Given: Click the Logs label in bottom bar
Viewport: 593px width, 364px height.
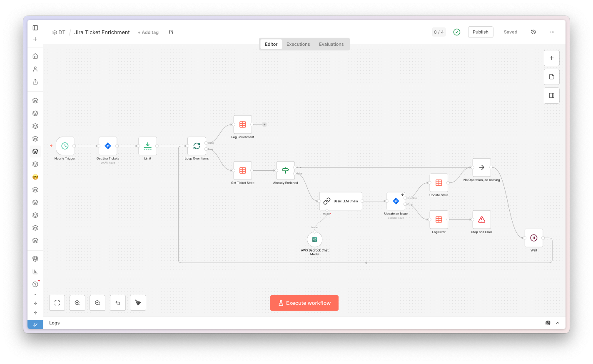Looking at the screenshot, I should (x=55, y=323).
